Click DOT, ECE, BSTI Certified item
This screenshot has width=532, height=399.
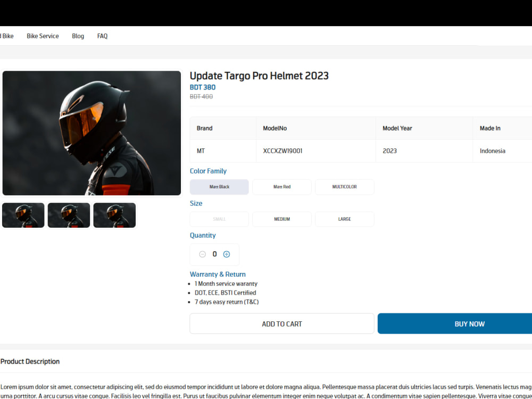tap(225, 293)
